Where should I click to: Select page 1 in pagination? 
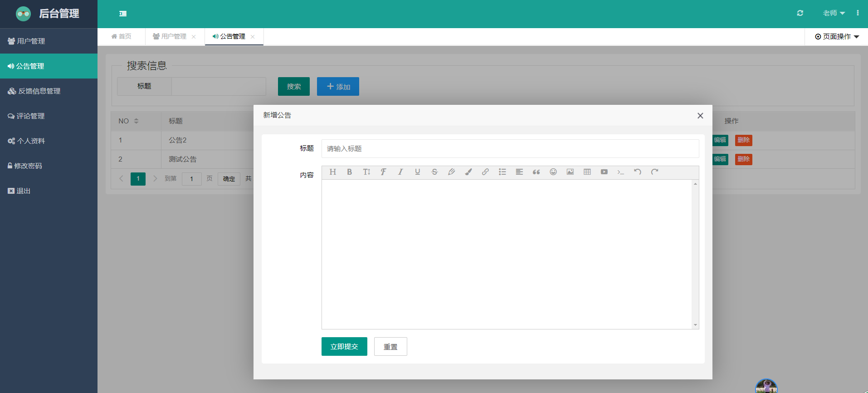pyautogui.click(x=138, y=179)
